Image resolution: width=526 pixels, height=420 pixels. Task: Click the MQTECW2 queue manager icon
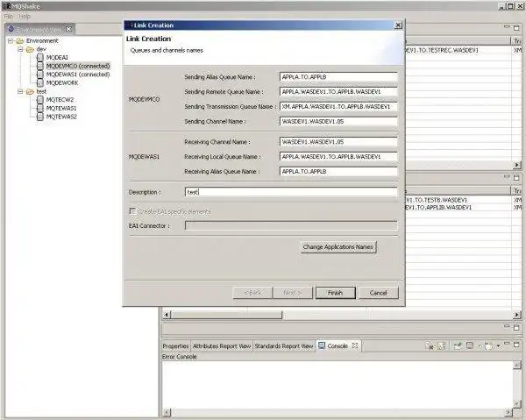tap(40, 100)
